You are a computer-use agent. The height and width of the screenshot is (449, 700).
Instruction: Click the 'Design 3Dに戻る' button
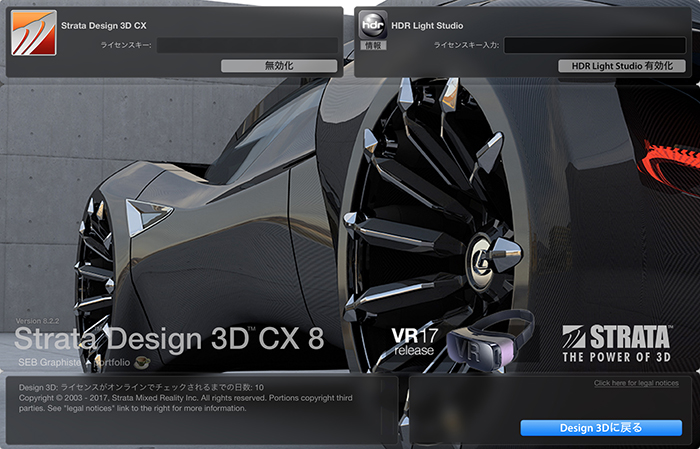tap(601, 428)
